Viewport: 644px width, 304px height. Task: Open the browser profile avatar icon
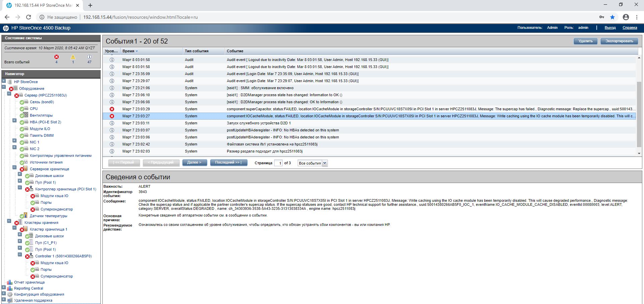626,17
